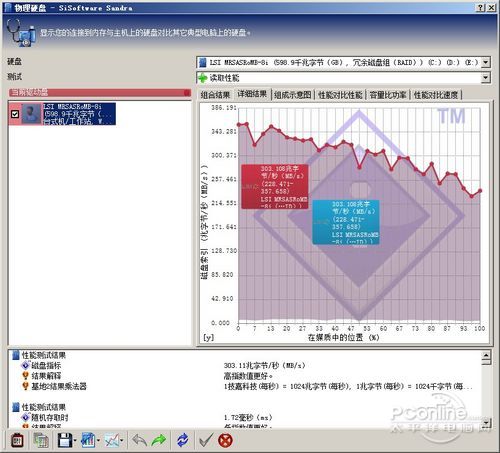Image resolution: width=500 pixels, height=453 pixels.
Task: Click the 基地2结果乘法器 row label
Action: (59, 386)
